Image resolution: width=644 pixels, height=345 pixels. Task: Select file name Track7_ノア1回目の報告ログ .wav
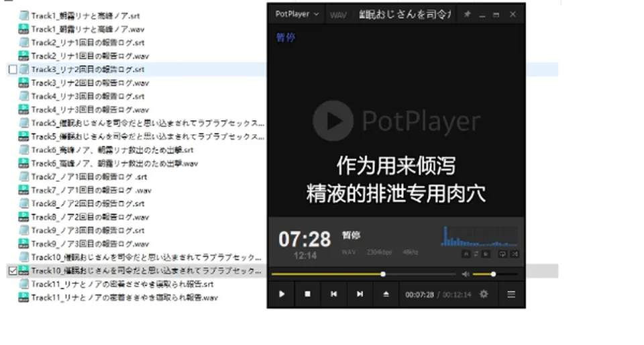click(x=91, y=190)
